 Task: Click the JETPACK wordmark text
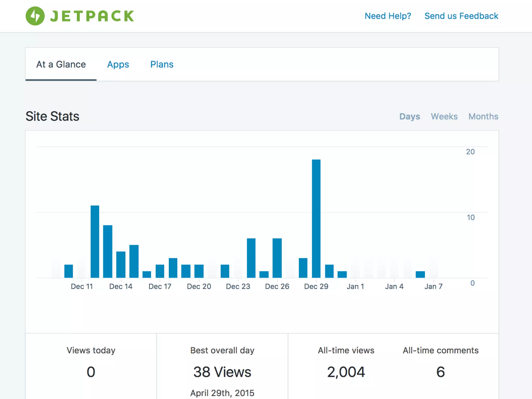(92, 16)
